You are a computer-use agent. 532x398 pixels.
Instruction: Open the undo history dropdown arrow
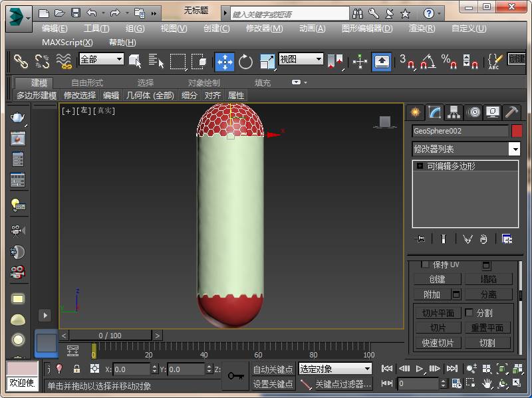pyautogui.click(x=103, y=13)
